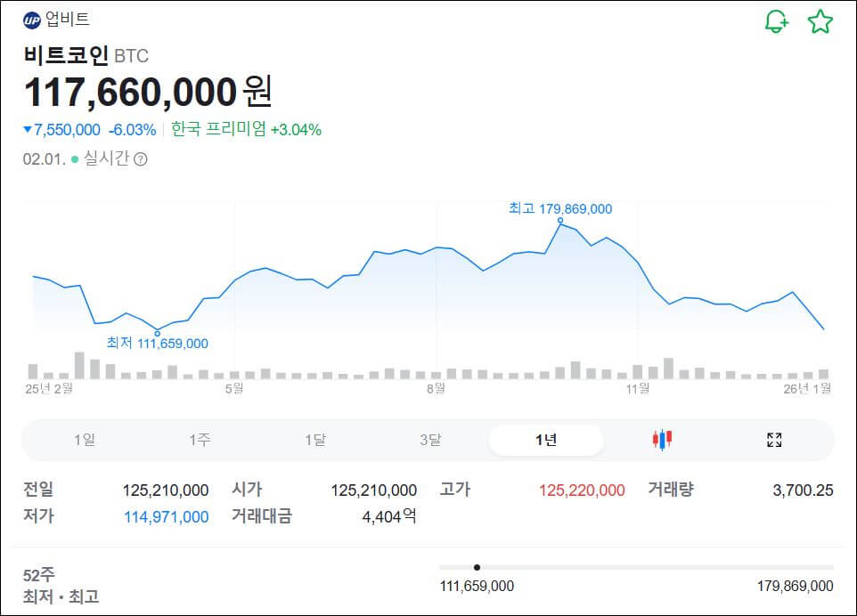Switch to candlestick chart view icon
The height and width of the screenshot is (616, 857).
click(660, 440)
